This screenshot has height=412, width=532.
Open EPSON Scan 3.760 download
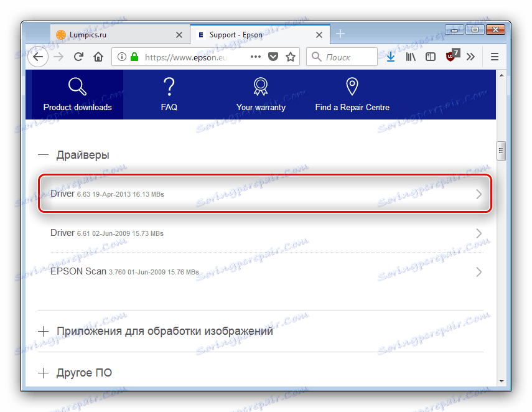(266, 271)
